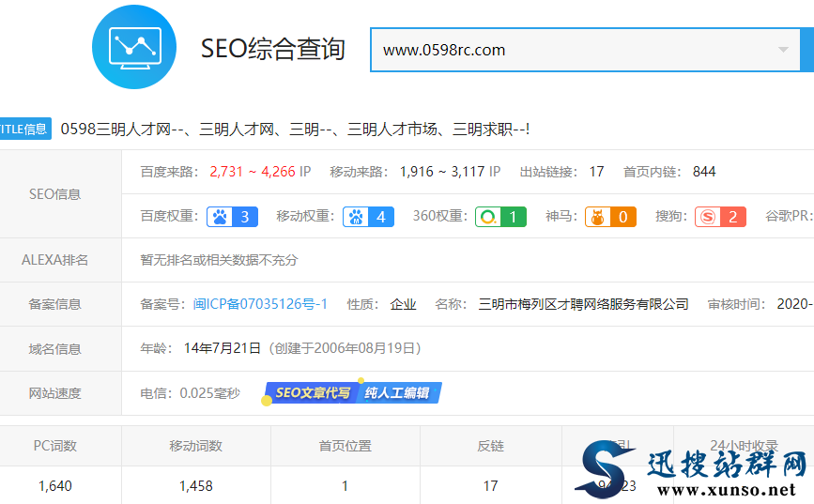The width and height of the screenshot is (814, 504).
Task: Click the 首页位置 column header
Action: (346, 446)
